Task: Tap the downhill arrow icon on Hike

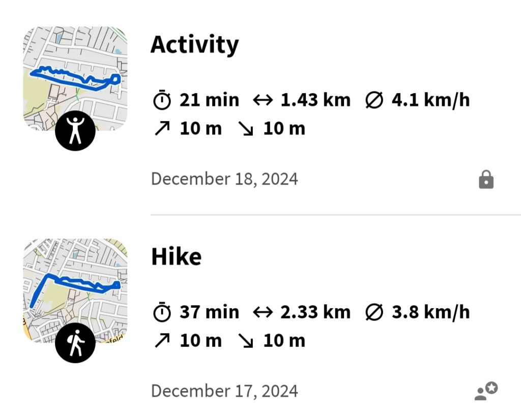Action: (x=246, y=341)
